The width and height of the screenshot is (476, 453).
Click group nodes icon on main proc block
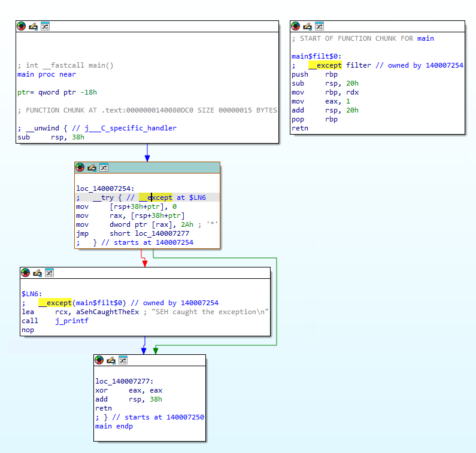coord(46,26)
